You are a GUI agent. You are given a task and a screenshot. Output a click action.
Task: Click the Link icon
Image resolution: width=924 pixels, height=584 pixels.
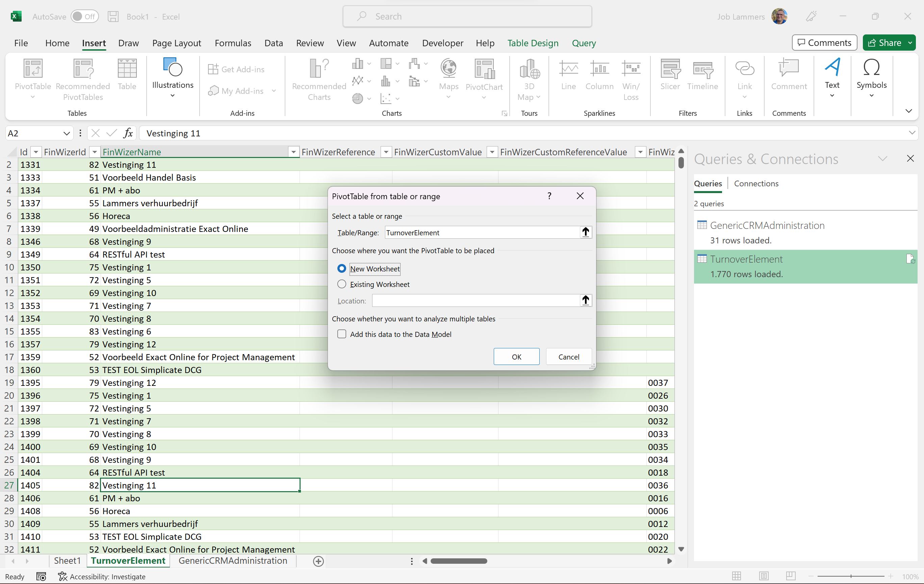(x=744, y=79)
